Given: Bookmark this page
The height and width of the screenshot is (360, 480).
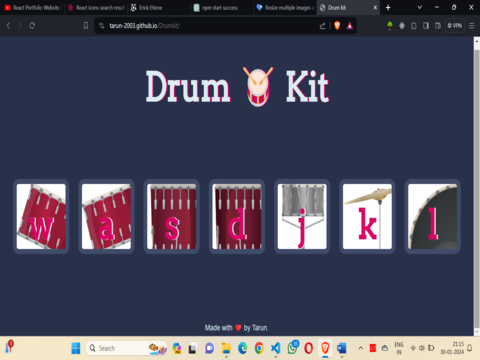Looking at the screenshot, I should tap(86, 26).
